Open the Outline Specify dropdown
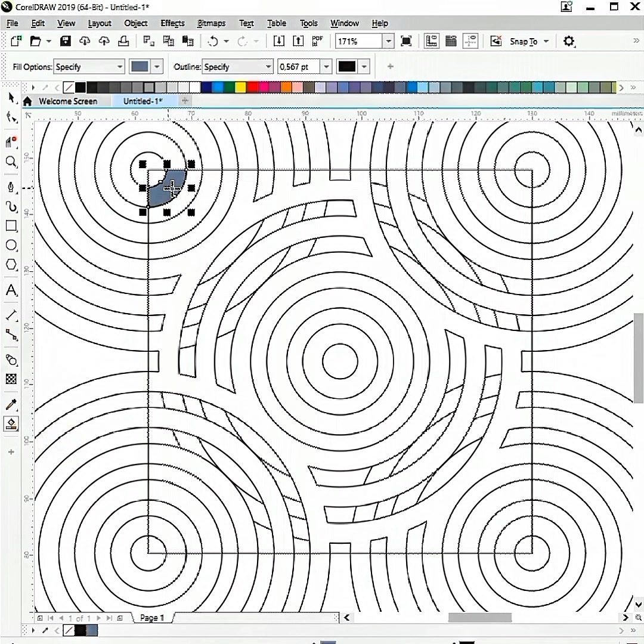 [237, 67]
